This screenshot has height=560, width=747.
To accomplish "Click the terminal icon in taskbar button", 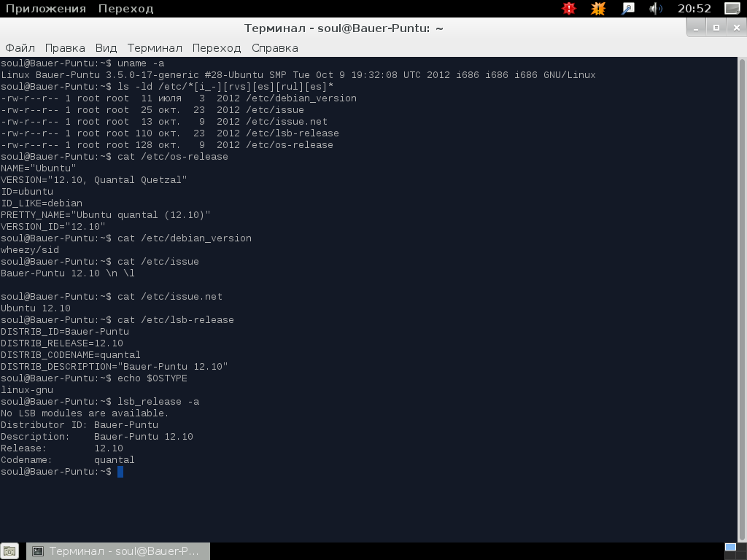I will pyautogui.click(x=38, y=551).
